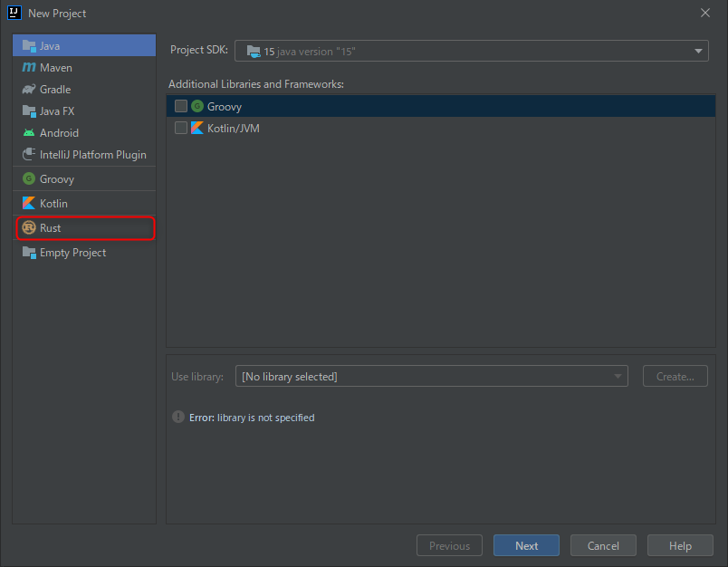This screenshot has height=567, width=728.
Task: Choose Android project type
Action: point(84,133)
